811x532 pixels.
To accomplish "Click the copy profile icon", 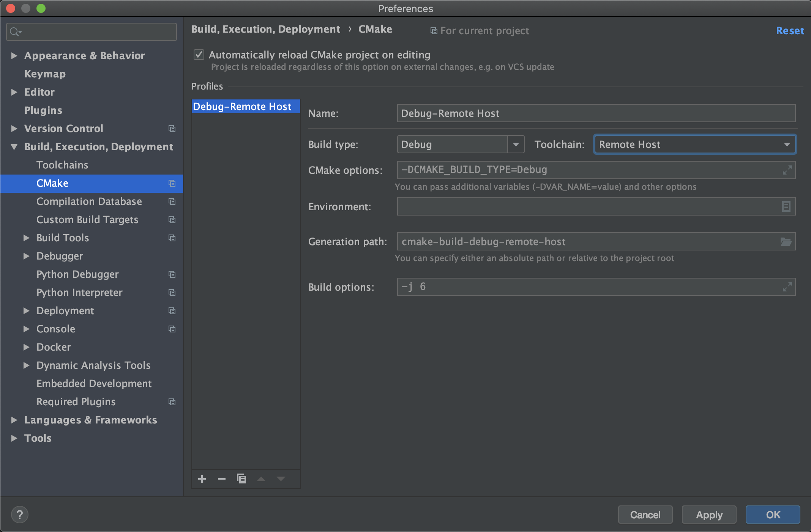I will click(x=241, y=479).
